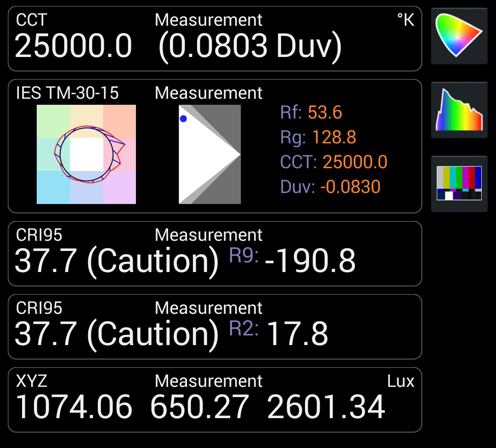Open the CIE chromaticity diagram view

[x=459, y=36]
